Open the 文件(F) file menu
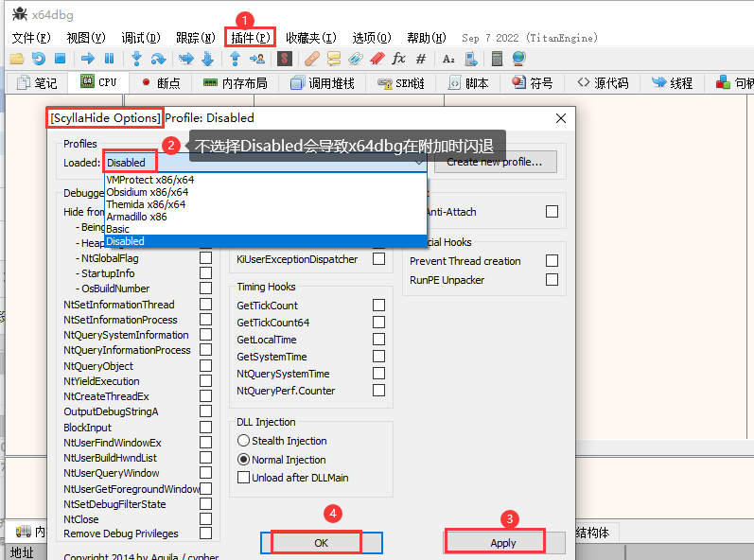The width and height of the screenshot is (754, 560). (31, 38)
